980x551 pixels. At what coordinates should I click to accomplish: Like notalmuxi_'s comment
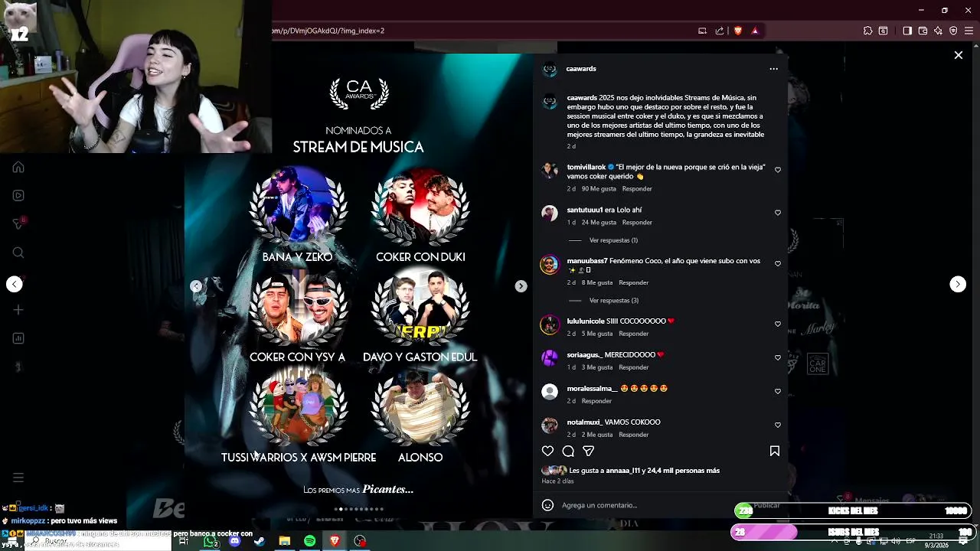[778, 425]
